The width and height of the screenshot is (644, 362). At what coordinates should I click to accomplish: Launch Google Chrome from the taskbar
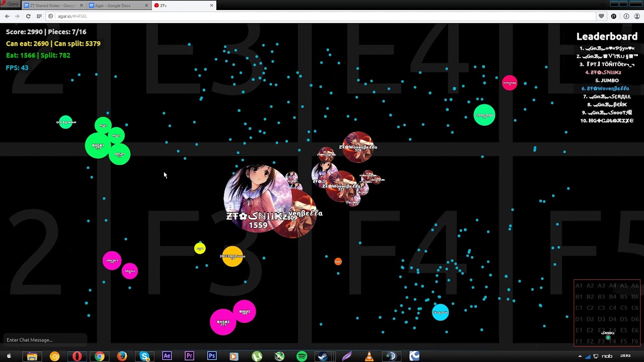point(100,356)
